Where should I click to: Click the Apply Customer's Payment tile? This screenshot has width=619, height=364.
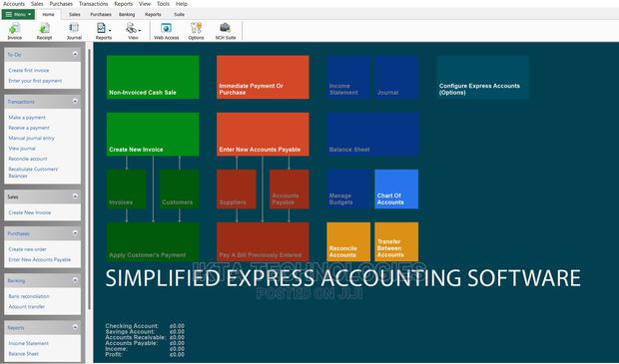pos(153,241)
